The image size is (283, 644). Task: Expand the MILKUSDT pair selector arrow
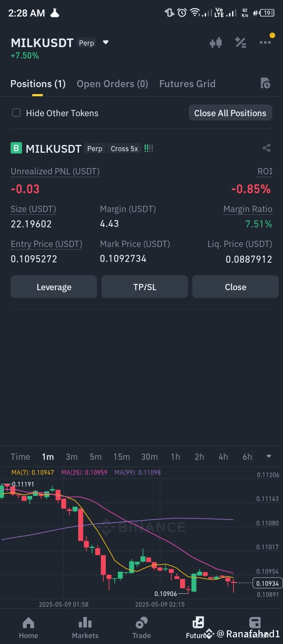pos(105,42)
